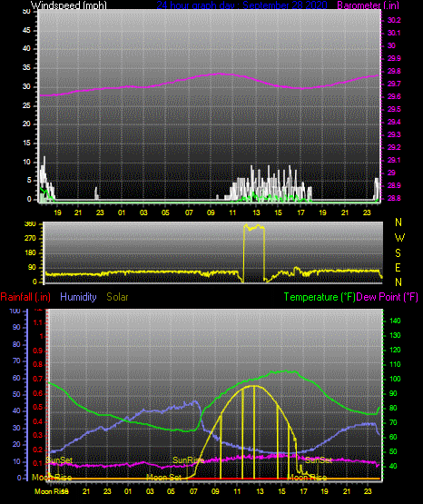The height and width of the screenshot is (504, 423).
Task: Select the 'Dew Point (°F)' legend label
Action: pyautogui.click(x=388, y=297)
